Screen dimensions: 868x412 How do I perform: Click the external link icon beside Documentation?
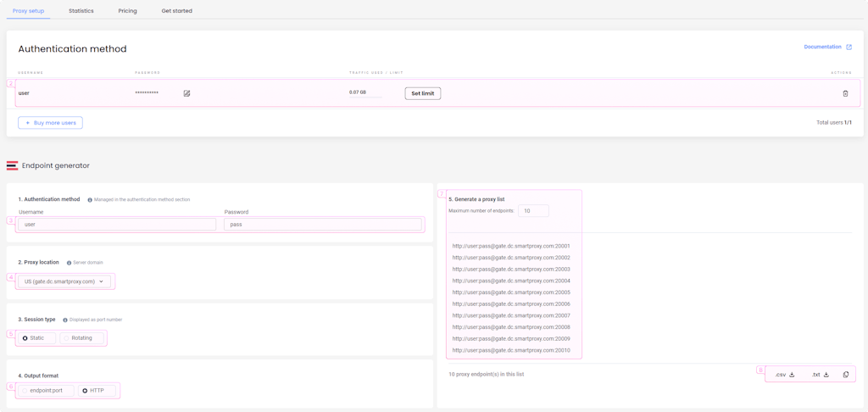click(x=849, y=47)
